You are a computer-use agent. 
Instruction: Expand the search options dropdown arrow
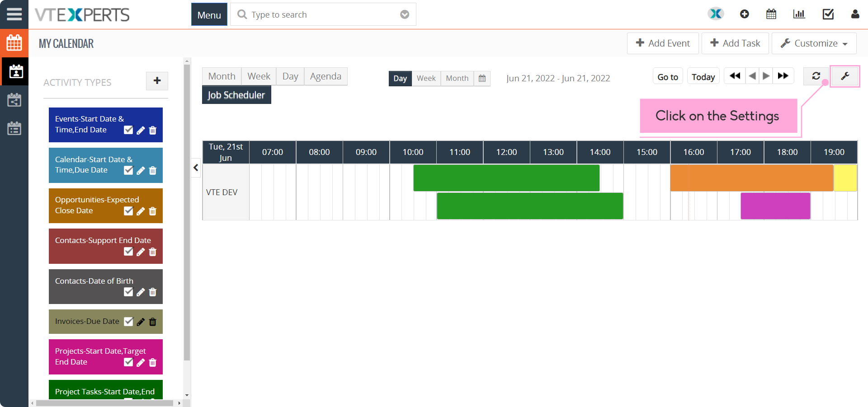coord(405,14)
